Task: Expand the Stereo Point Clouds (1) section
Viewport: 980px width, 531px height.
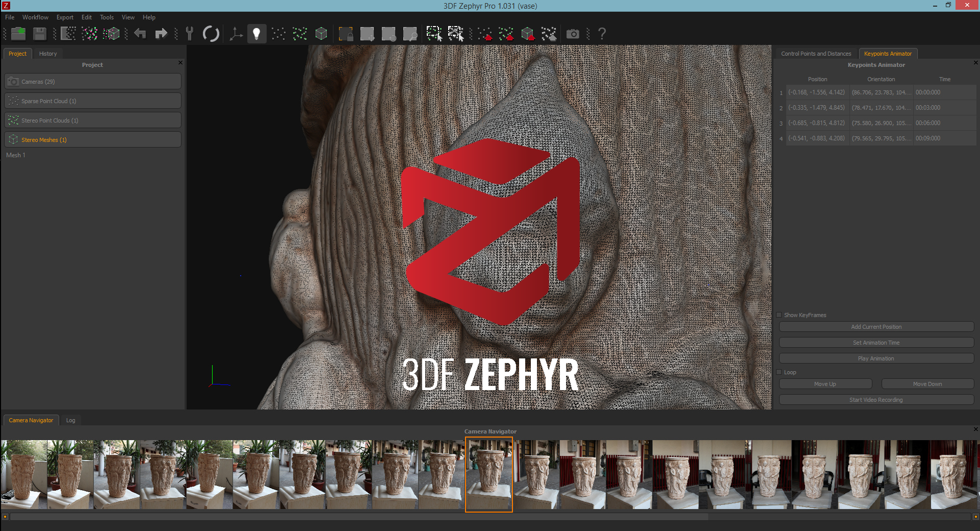Action: pos(93,120)
